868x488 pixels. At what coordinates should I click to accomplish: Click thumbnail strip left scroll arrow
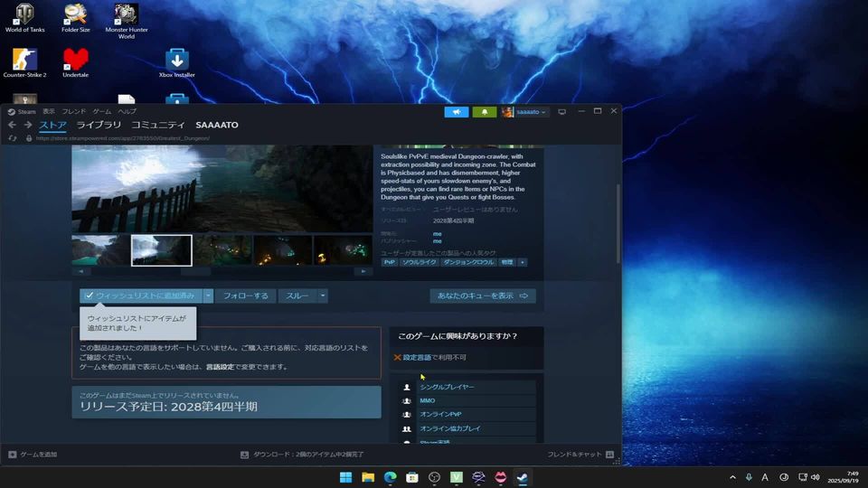[80, 272]
